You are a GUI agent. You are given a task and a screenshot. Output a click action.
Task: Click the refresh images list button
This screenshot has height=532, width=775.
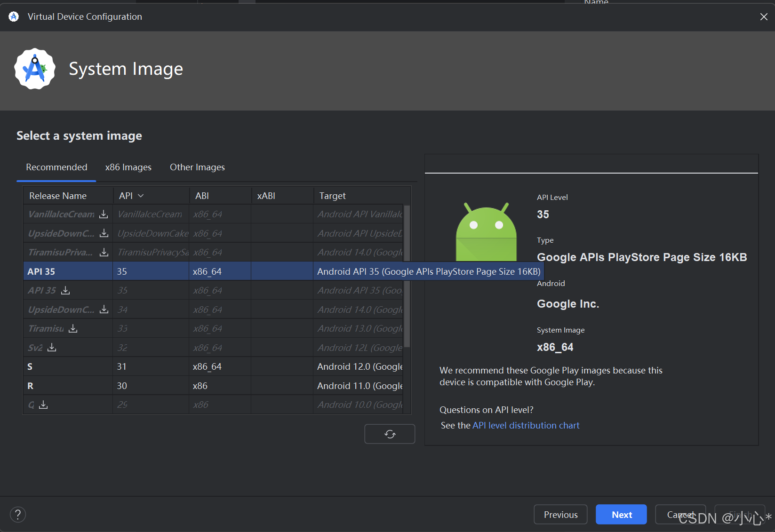pyautogui.click(x=390, y=434)
